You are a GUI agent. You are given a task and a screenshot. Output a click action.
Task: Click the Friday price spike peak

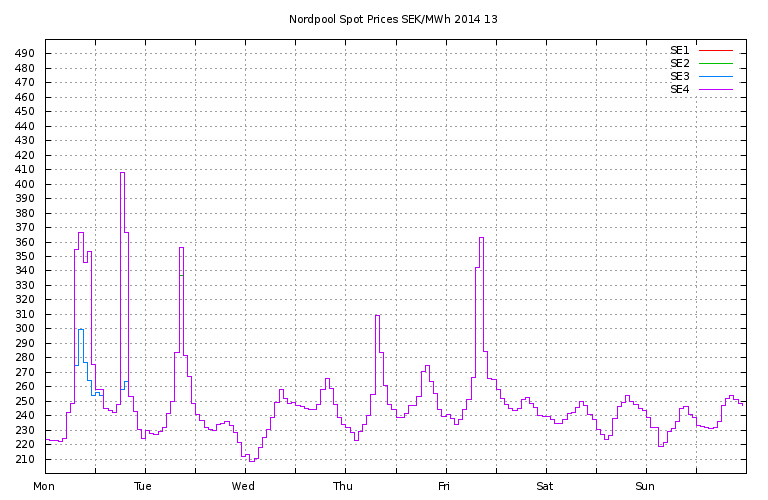(x=481, y=238)
